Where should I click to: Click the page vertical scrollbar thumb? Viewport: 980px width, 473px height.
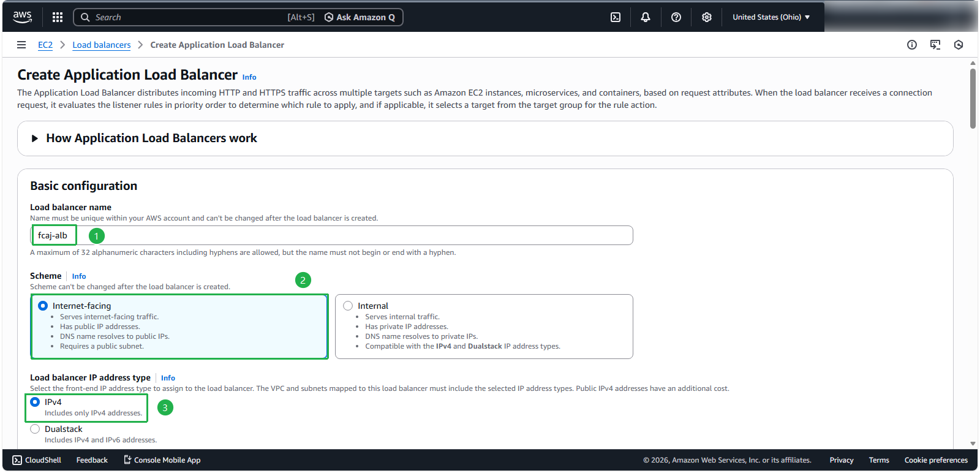click(x=973, y=99)
